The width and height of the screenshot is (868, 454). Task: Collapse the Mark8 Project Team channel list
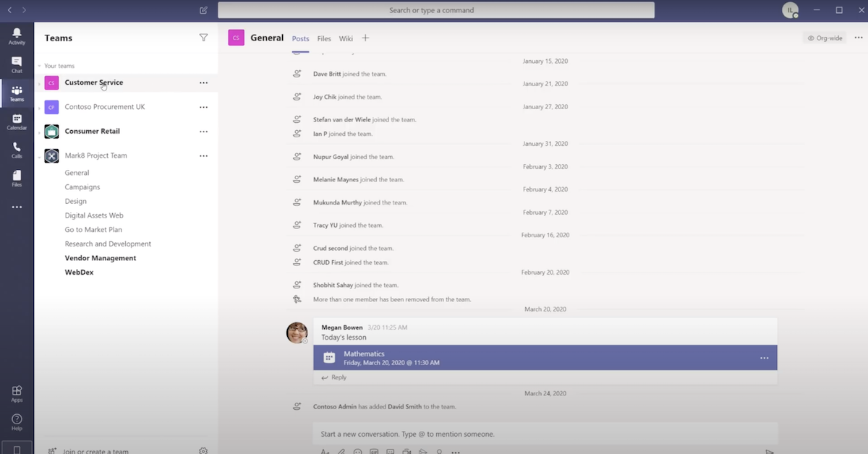coord(39,156)
